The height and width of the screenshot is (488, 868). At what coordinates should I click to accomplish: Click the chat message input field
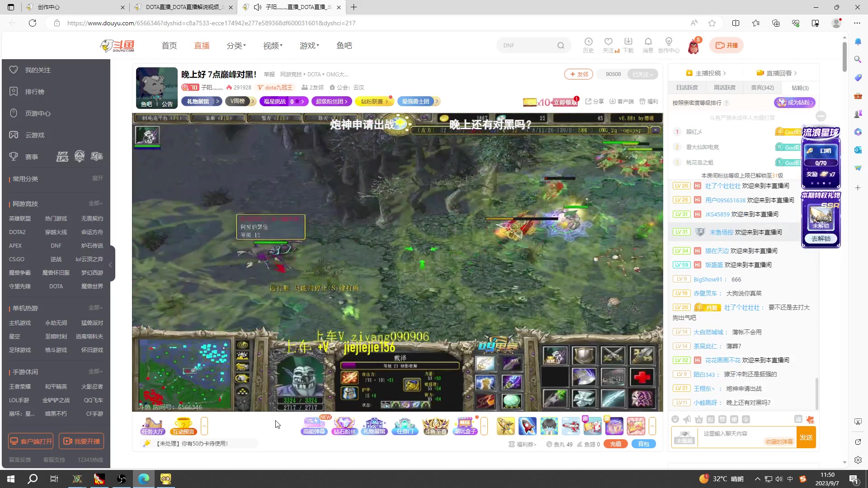click(747, 437)
